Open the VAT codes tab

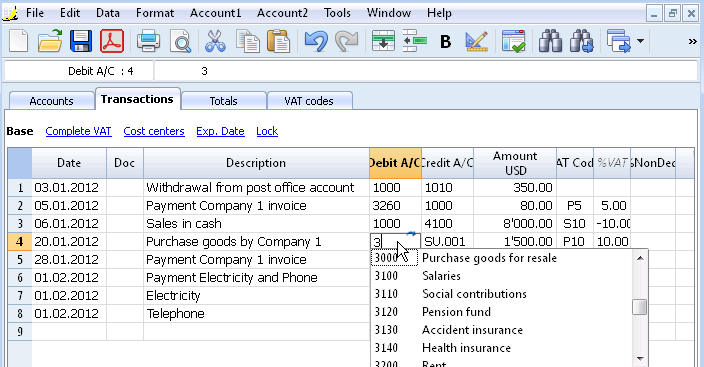[x=309, y=101]
